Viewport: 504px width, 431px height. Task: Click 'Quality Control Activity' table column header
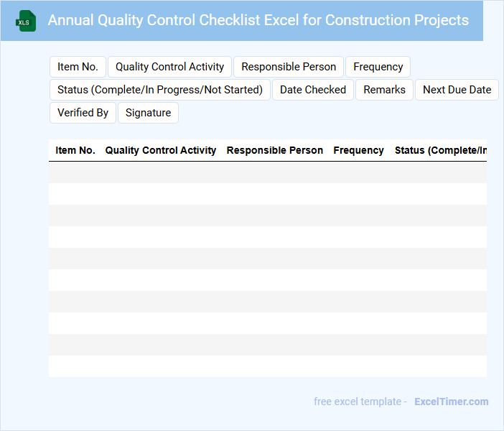[x=161, y=151]
